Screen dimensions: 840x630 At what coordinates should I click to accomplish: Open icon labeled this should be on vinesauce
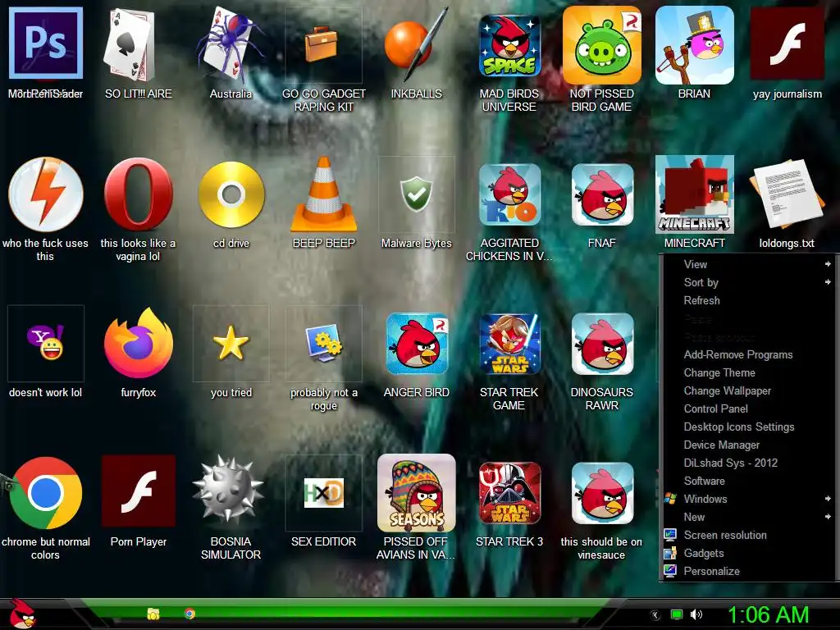click(x=602, y=493)
